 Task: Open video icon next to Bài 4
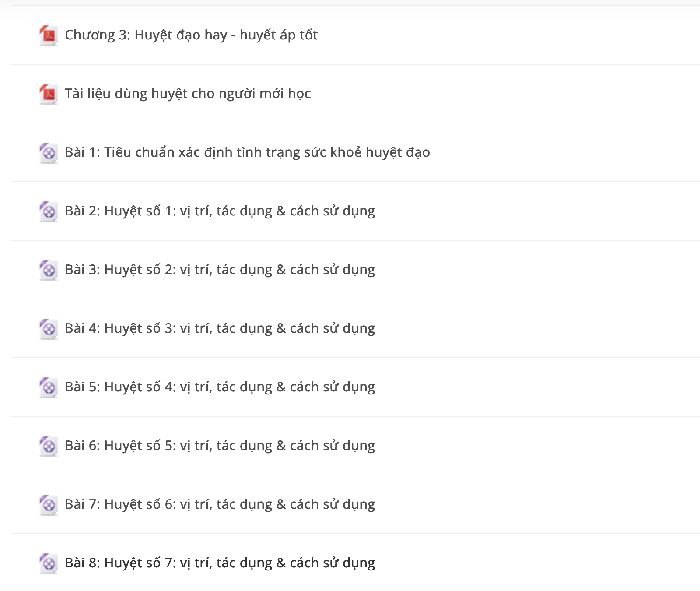pos(49,329)
